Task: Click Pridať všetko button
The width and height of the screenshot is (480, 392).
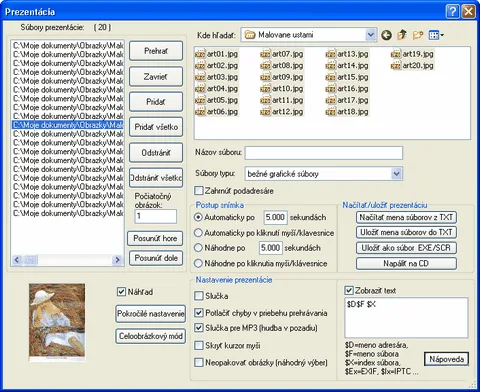Action: [x=156, y=127]
